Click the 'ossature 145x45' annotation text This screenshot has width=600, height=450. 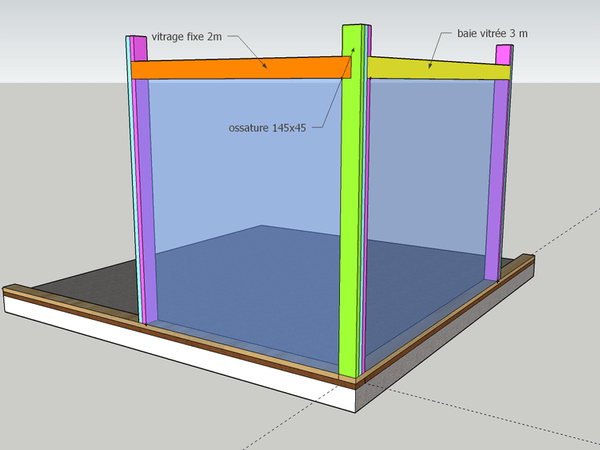266,127
